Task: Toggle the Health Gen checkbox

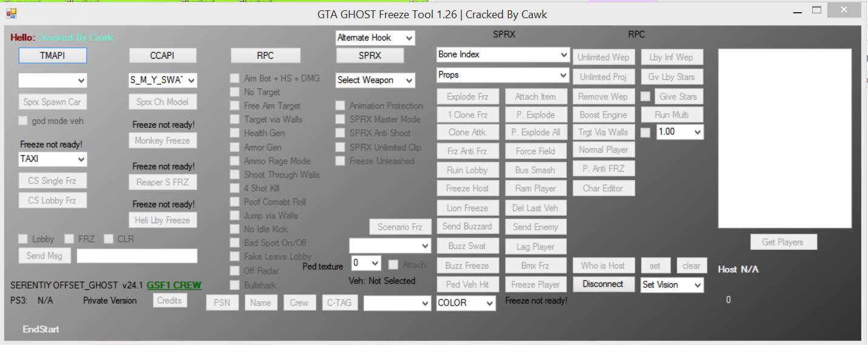Action: point(234,133)
